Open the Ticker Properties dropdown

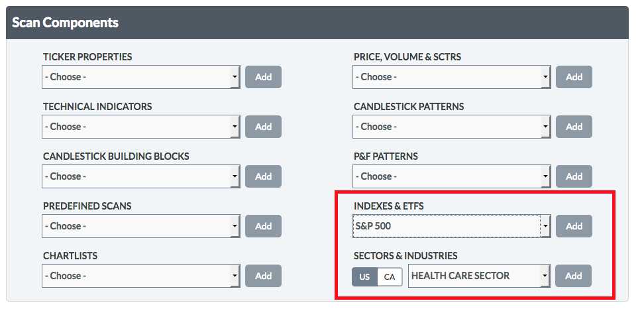(x=140, y=77)
